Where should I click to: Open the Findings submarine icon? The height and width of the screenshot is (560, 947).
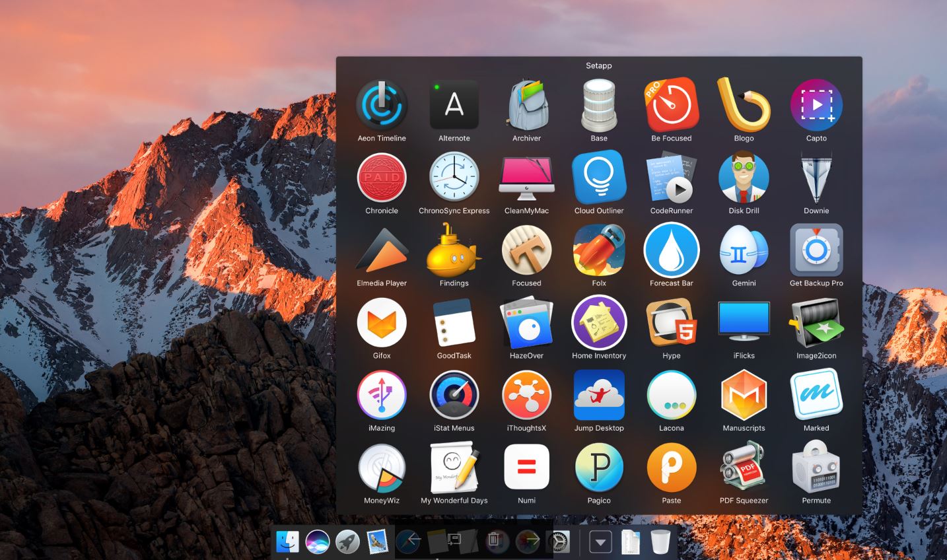(454, 250)
